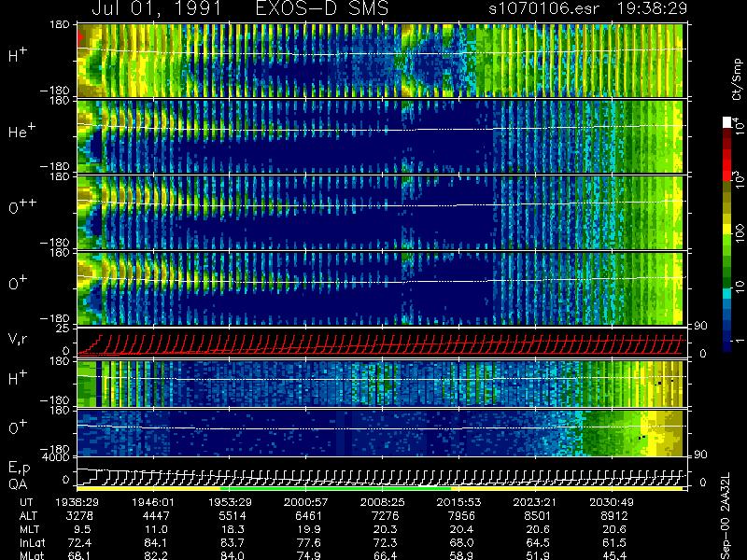Click InLat value '64.5'
Viewport: 747px width, 560px height.
tap(538, 542)
